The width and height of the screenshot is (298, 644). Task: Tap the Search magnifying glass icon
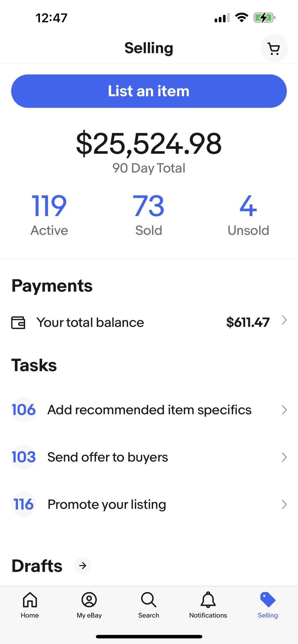[148, 599]
